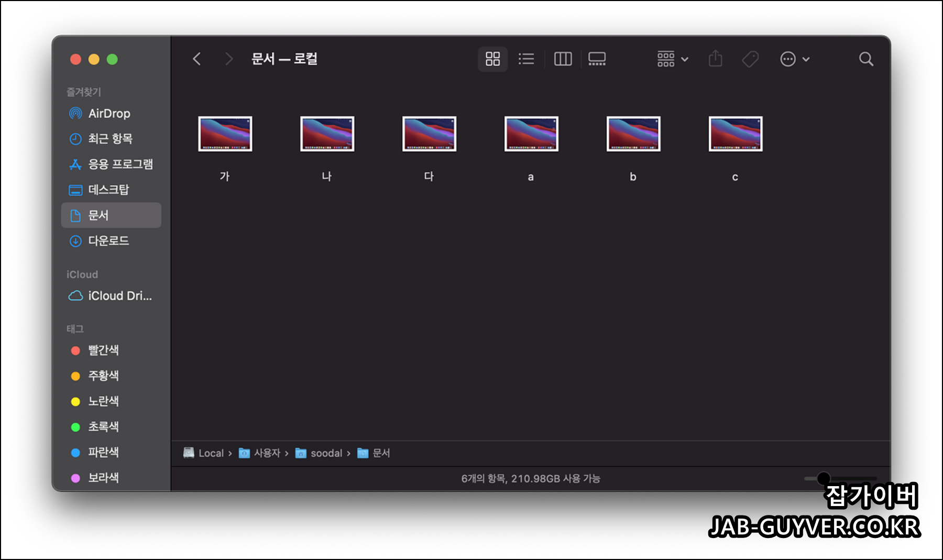Select the orange 주황색 tag
Image resolution: width=943 pixels, height=560 pixels.
[111, 376]
